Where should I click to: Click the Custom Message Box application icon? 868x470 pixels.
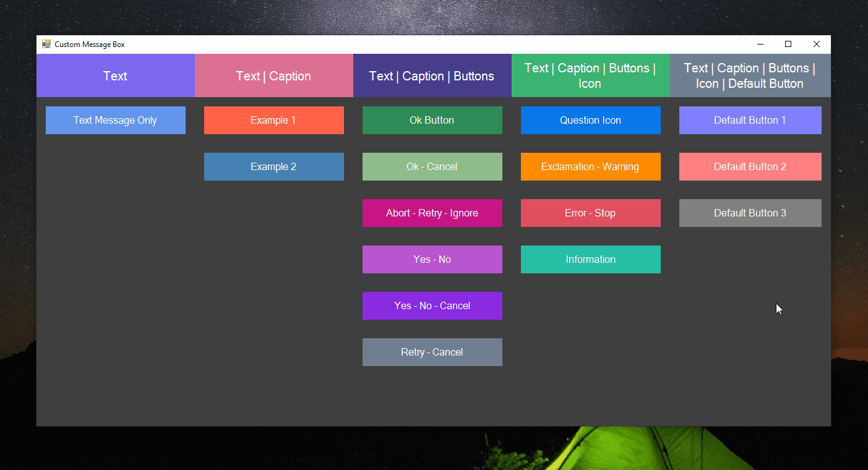(x=46, y=44)
